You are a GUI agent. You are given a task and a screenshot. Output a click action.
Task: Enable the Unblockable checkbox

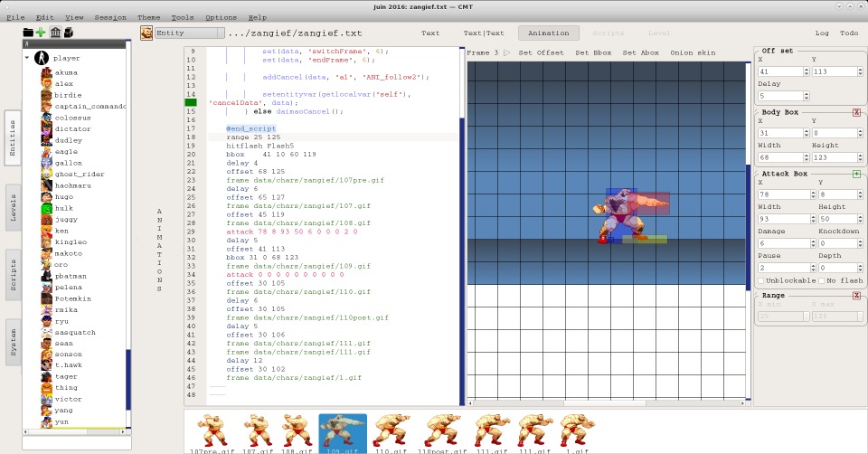761,280
